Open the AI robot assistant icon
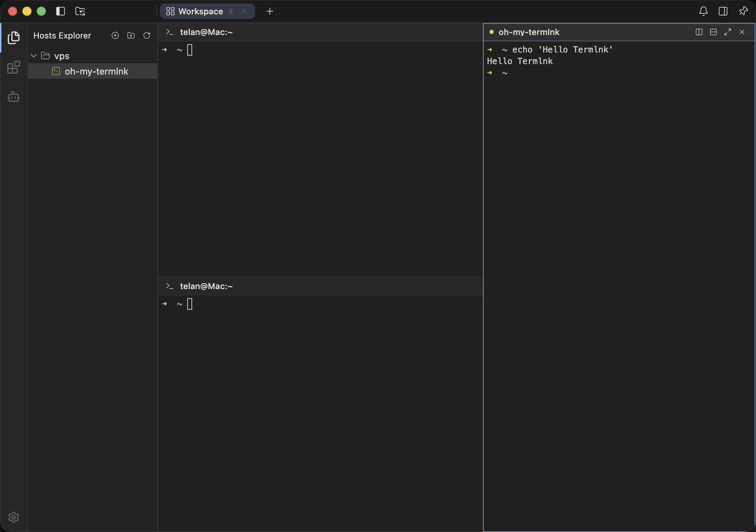This screenshot has width=756, height=532. tap(14, 97)
